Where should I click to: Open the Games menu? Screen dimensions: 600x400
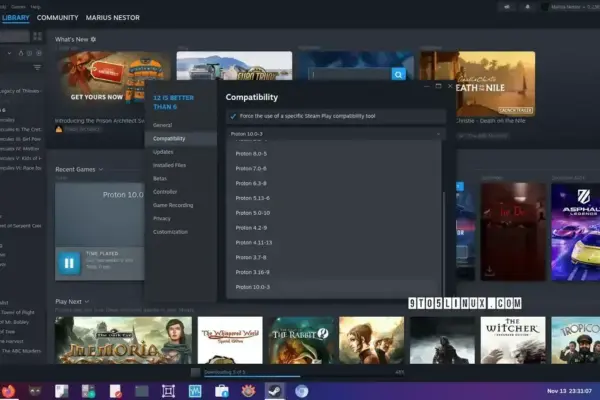click(x=18, y=7)
